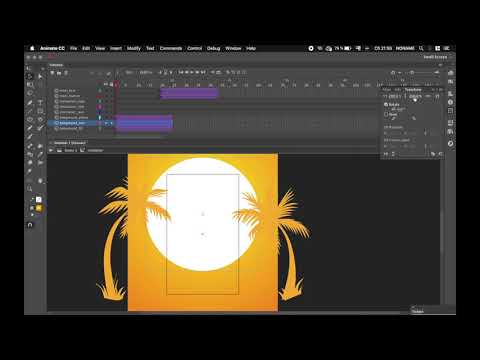Select the Text tool
Screen dimensions: 480x360
pyautogui.click(x=40, y=102)
